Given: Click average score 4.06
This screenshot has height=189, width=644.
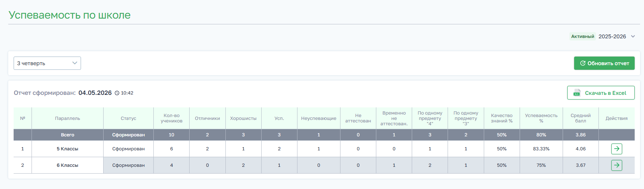Looking at the screenshot, I should [581, 149].
